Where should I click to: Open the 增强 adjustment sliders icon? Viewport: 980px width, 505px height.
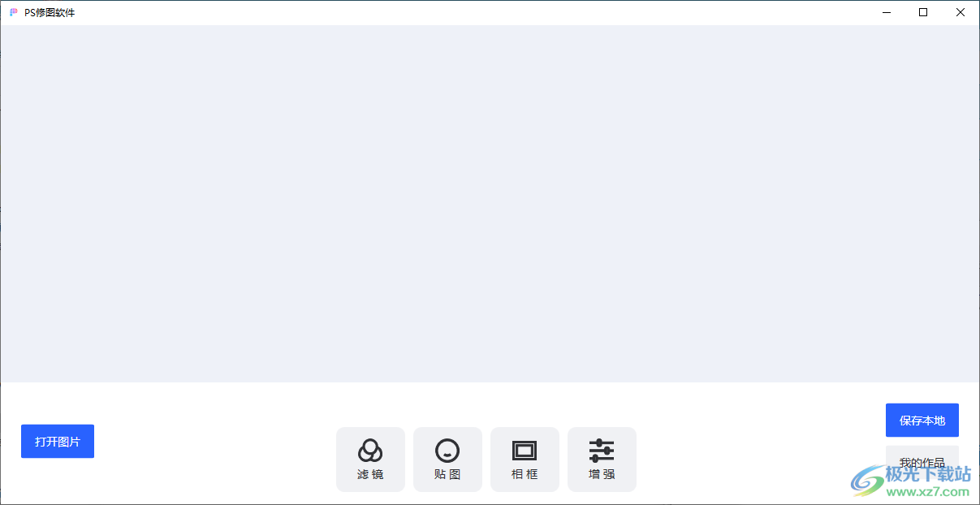(602, 450)
